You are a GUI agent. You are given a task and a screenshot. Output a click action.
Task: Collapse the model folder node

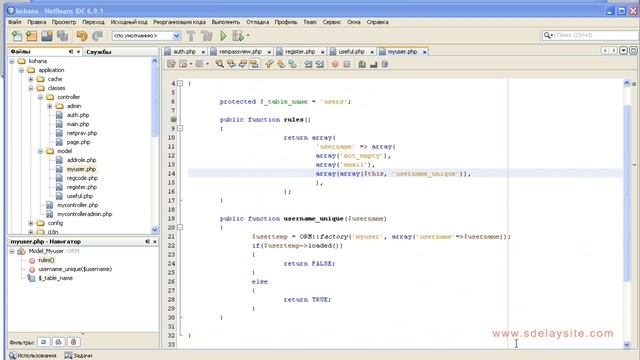(40, 151)
